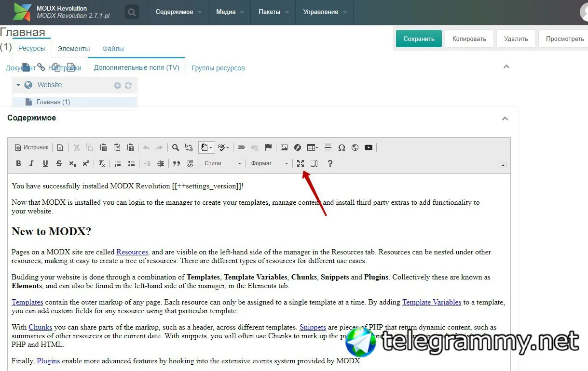This screenshot has width=588, height=371.
Task: Maximize the editor with the fullscreen icon
Action: (x=301, y=163)
